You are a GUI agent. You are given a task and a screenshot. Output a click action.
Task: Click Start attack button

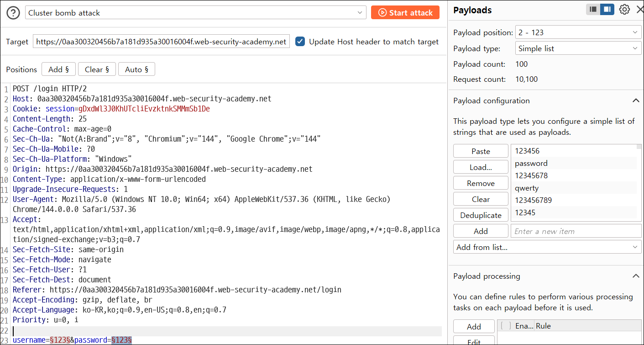point(405,13)
